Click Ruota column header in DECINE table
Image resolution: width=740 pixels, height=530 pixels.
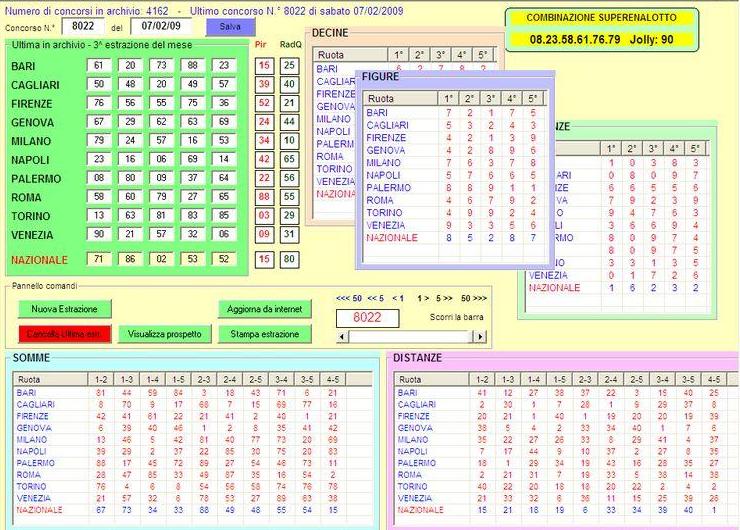[x=350, y=55]
